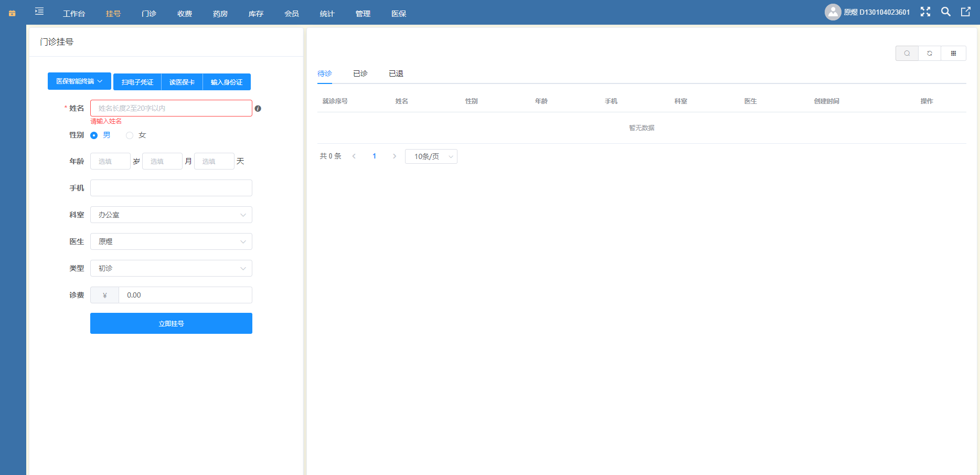Select the 女 gender radio button
Image resolution: width=980 pixels, height=475 pixels.
pyautogui.click(x=130, y=135)
